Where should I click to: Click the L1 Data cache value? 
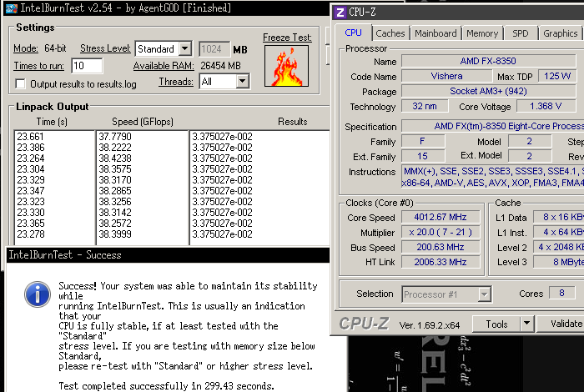pos(559,217)
